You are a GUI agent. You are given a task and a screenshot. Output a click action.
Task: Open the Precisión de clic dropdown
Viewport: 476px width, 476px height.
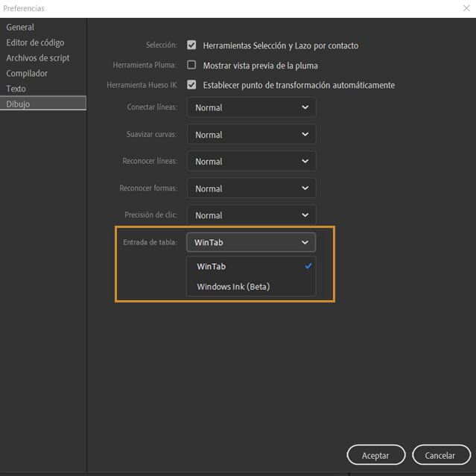pyautogui.click(x=251, y=215)
